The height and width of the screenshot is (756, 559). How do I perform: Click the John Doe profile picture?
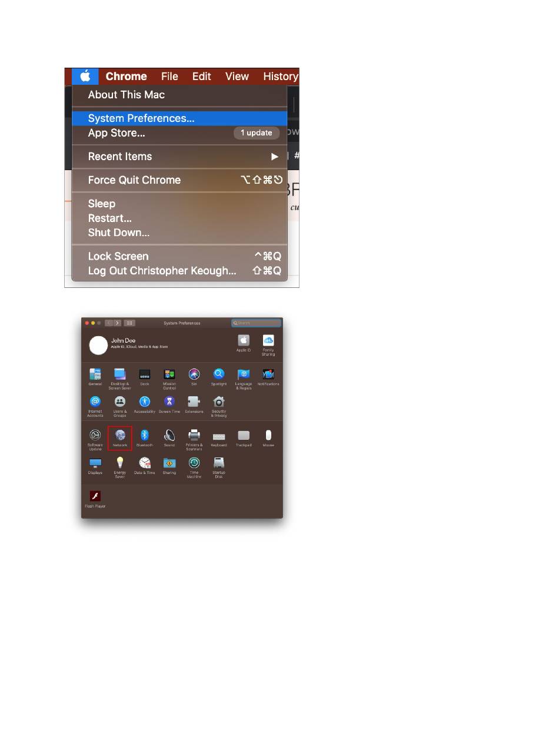[x=98, y=346]
